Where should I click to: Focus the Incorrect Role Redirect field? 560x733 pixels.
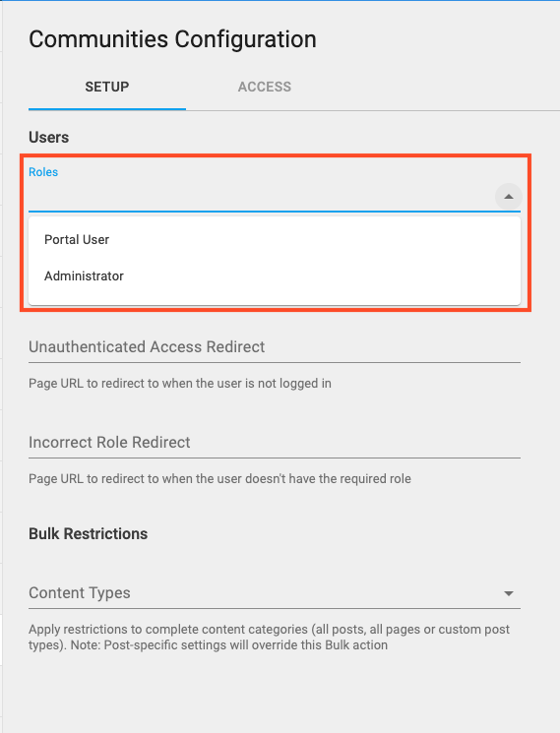tap(275, 443)
